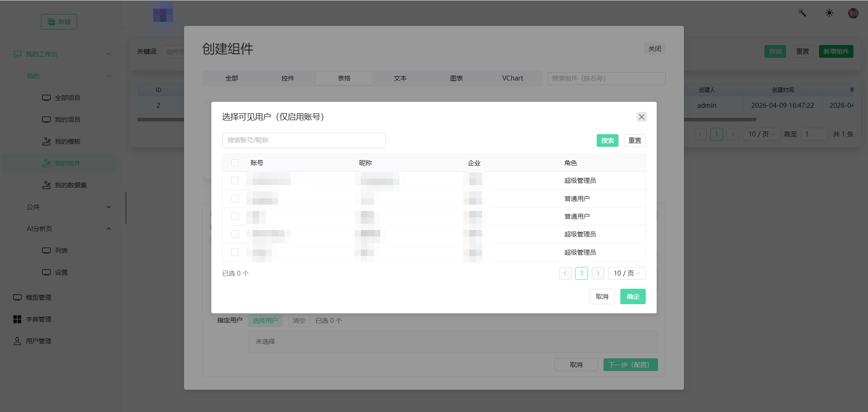The height and width of the screenshot is (412, 868).
Task: Go to next page in user dialog
Action: [598, 273]
